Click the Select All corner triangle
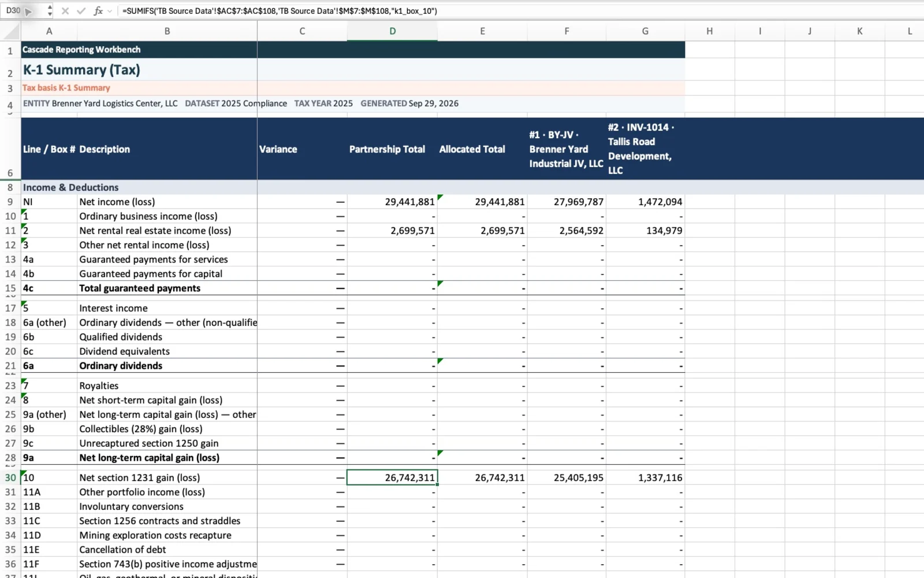Image resolution: width=924 pixels, height=578 pixels. 10,31
